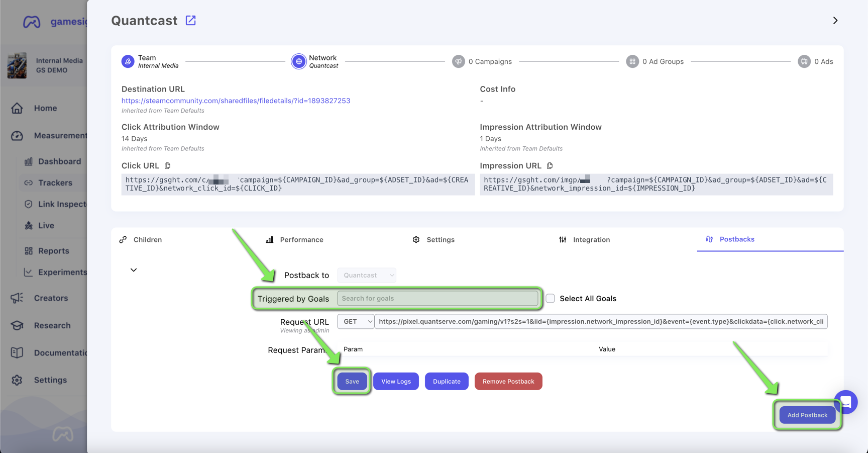Open Quantcast in a new window icon
Image resolution: width=868 pixels, height=453 pixels.
191,21
